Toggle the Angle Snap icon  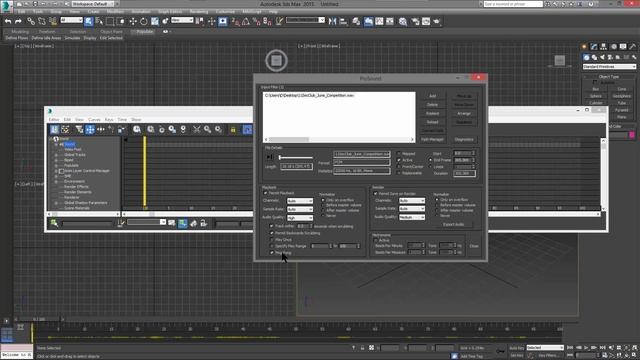point(246,21)
